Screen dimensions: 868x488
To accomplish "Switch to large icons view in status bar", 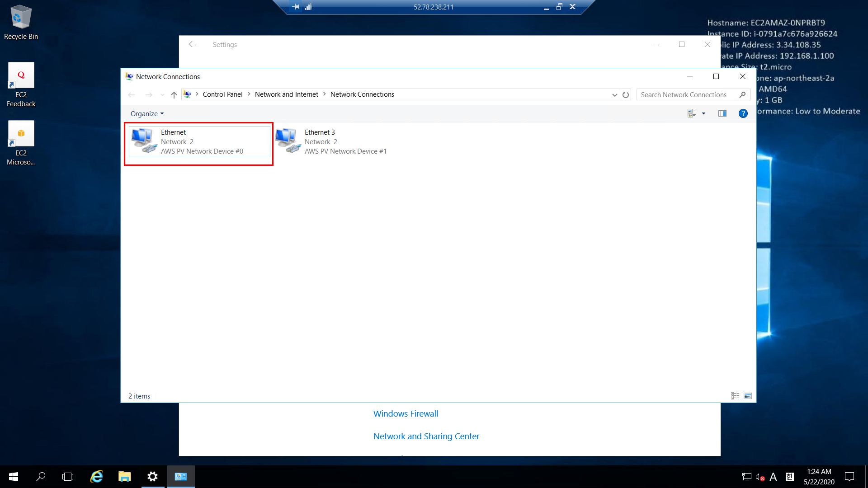I will pyautogui.click(x=748, y=396).
